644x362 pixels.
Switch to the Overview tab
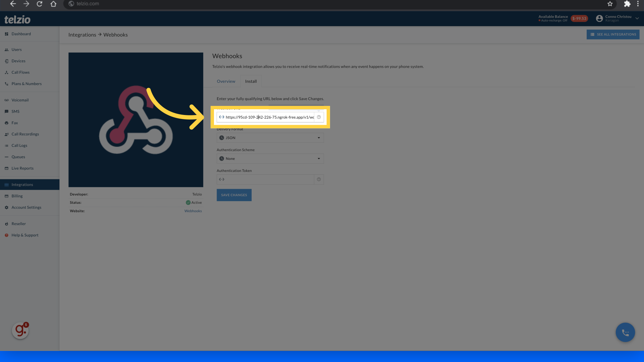tap(226, 81)
